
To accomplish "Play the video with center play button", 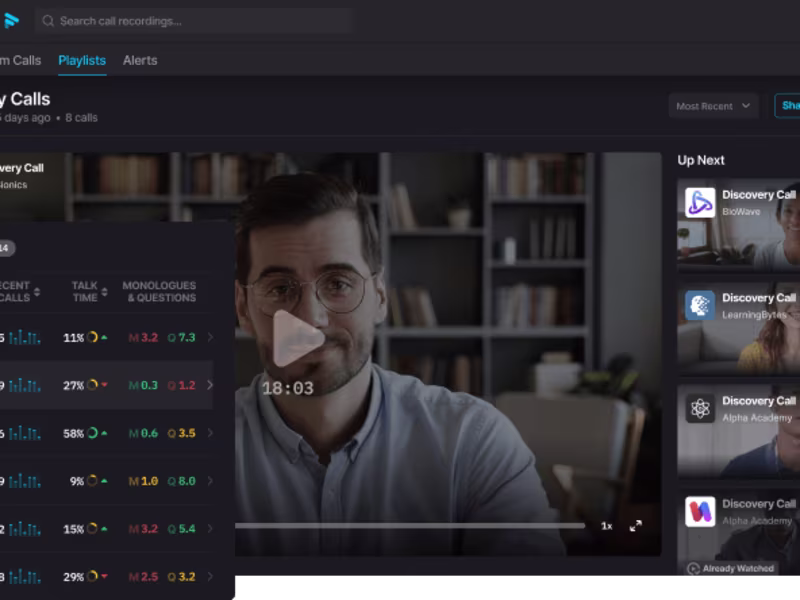I will click(x=298, y=338).
